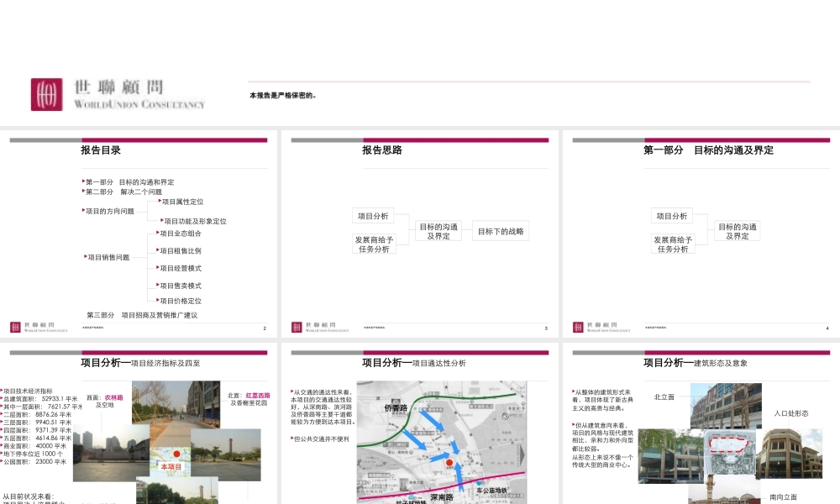The width and height of the screenshot is (840, 504).
Task: Click the WorldUnion Consultancy logo in the header
Action: pyautogui.click(x=118, y=94)
